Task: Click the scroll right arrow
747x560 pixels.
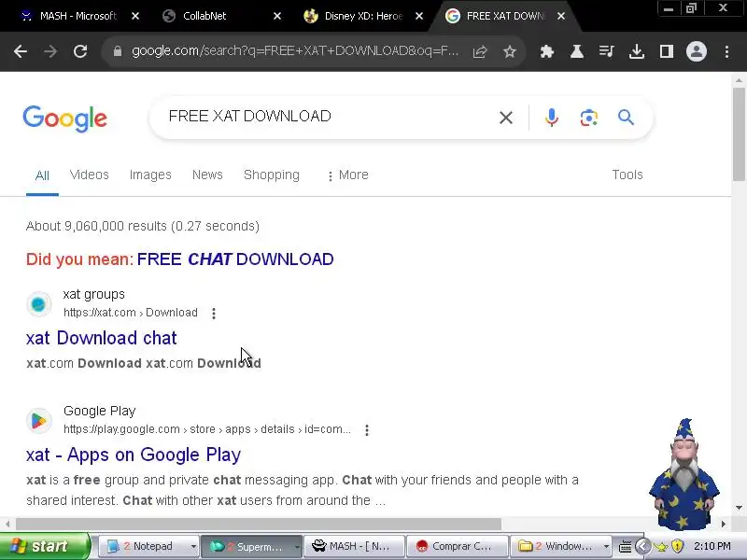Action: coord(723,524)
